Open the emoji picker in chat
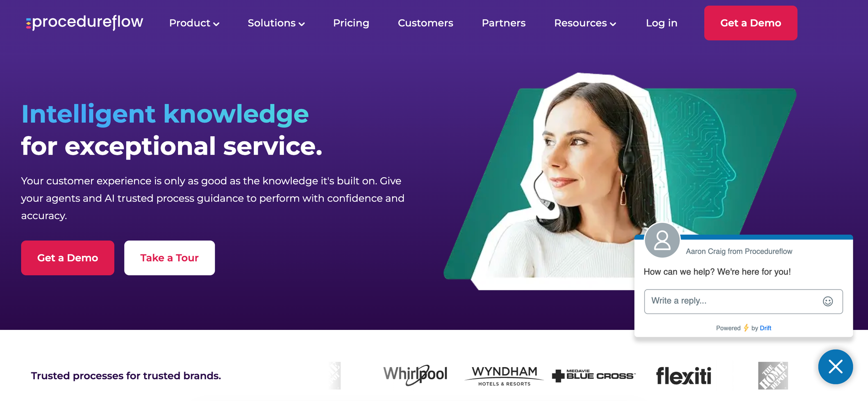Screen dimensions: 868x401 pyautogui.click(x=828, y=301)
